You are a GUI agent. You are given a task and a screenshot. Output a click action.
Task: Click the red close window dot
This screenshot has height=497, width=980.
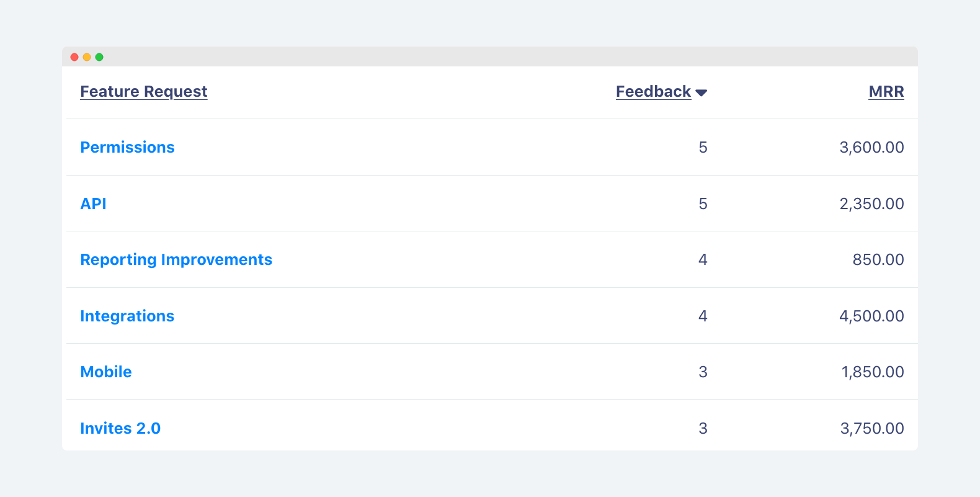[x=74, y=57]
